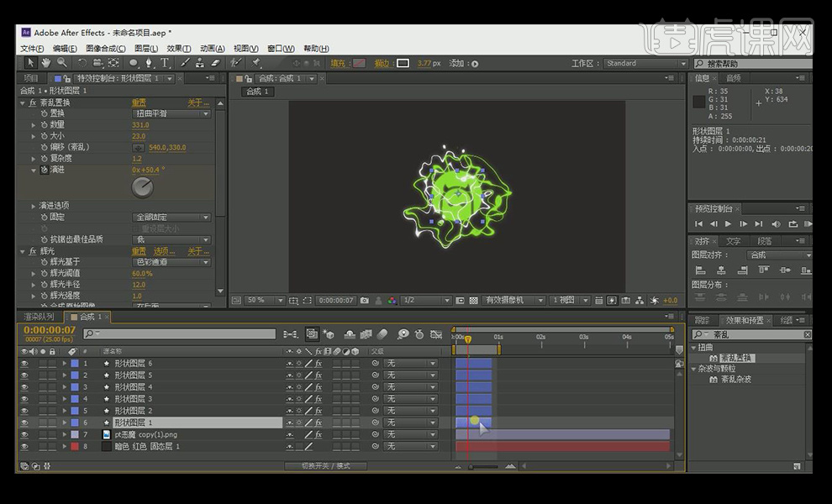Select the Eraser tool
This screenshot has height=504, width=832.
pyautogui.click(x=215, y=63)
